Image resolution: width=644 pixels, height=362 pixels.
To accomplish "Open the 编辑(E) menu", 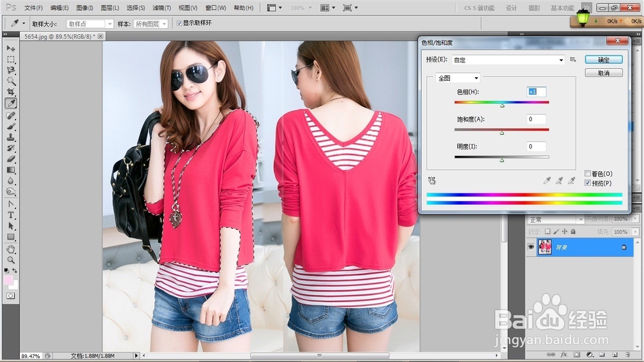I will pos(59,8).
